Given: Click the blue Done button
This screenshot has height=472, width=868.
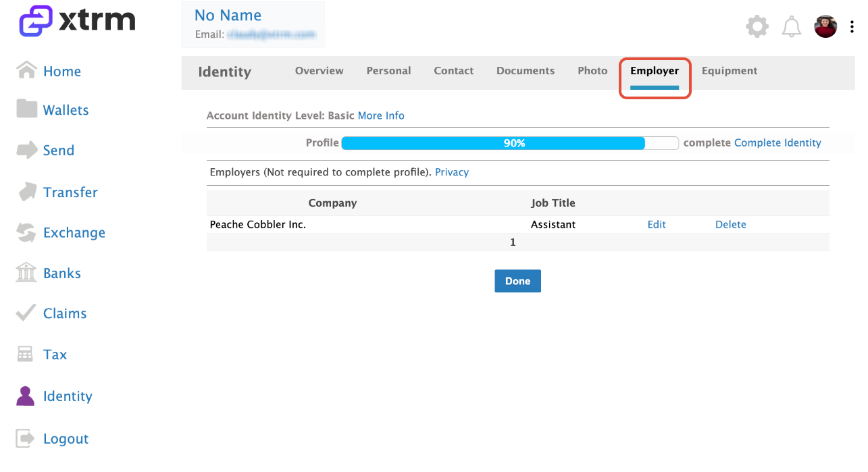Looking at the screenshot, I should pos(517,281).
